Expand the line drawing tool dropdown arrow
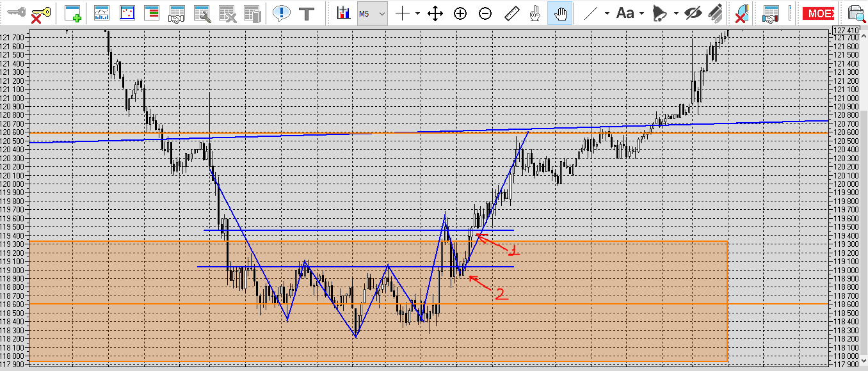The width and height of the screenshot is (868, 371). tap(606, 13)
